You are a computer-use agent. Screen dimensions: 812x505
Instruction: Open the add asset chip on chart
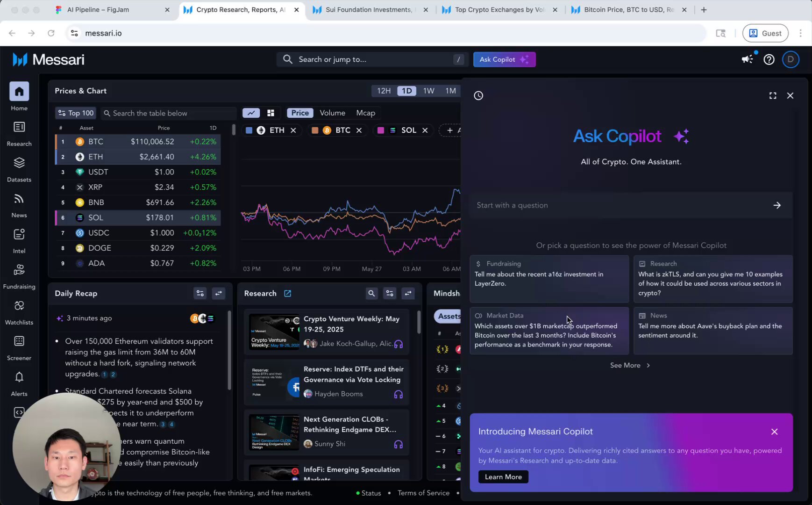pos(450,130)
